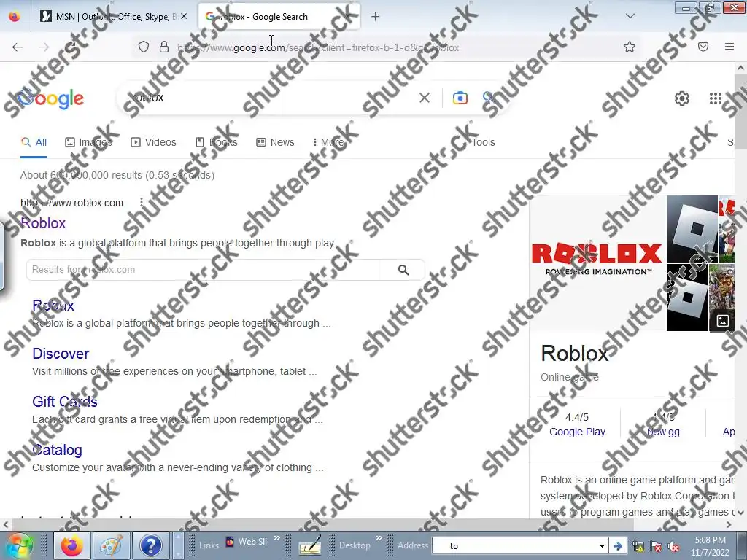This screenshot has height=560, width=747.
Task: Open the Roblox Powering Imagination logo image
Action: pos(597,262)
